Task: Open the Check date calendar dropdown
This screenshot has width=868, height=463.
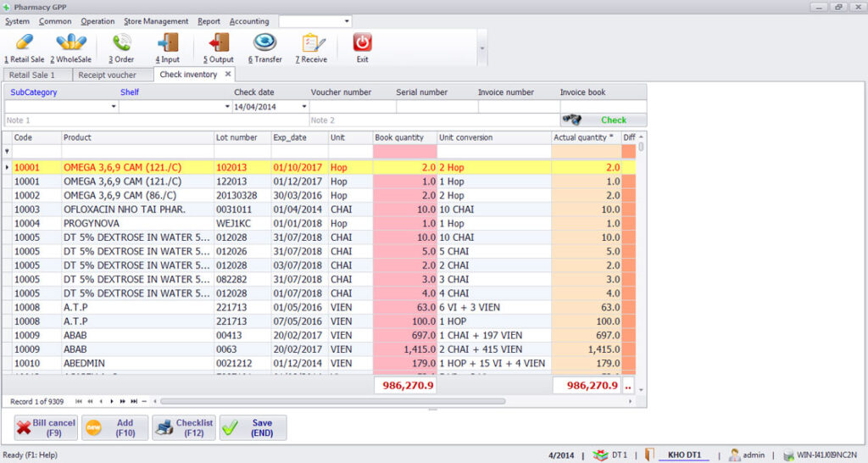Action: [x=304, y=107]
